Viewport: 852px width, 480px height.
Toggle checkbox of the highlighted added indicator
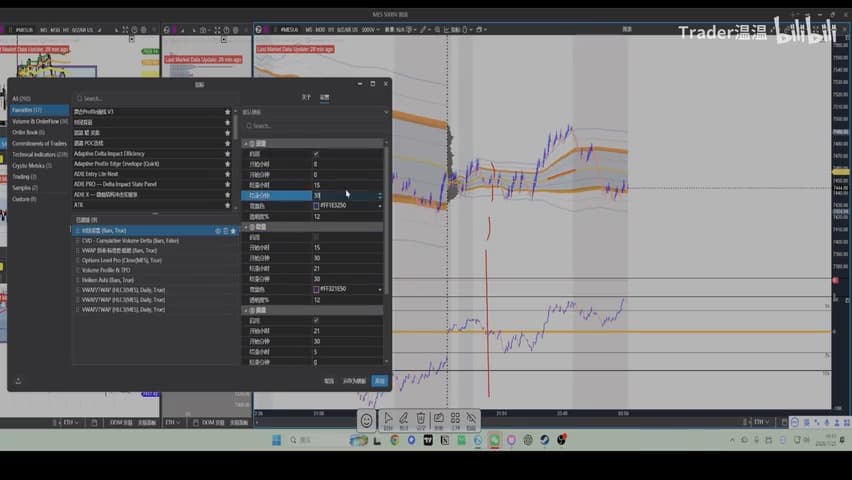click(x=78, y=231)
